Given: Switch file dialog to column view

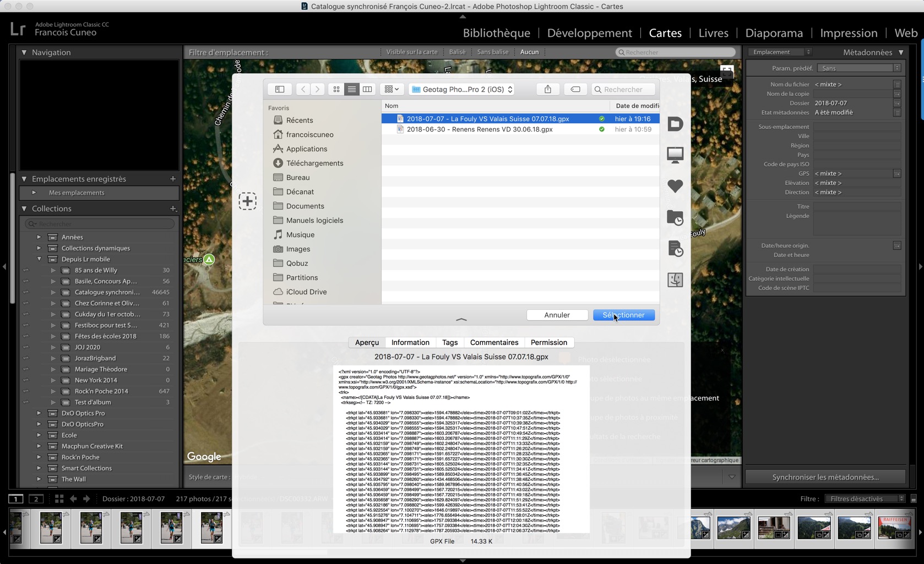Looking at the screenshot, I should pos(367,89).
